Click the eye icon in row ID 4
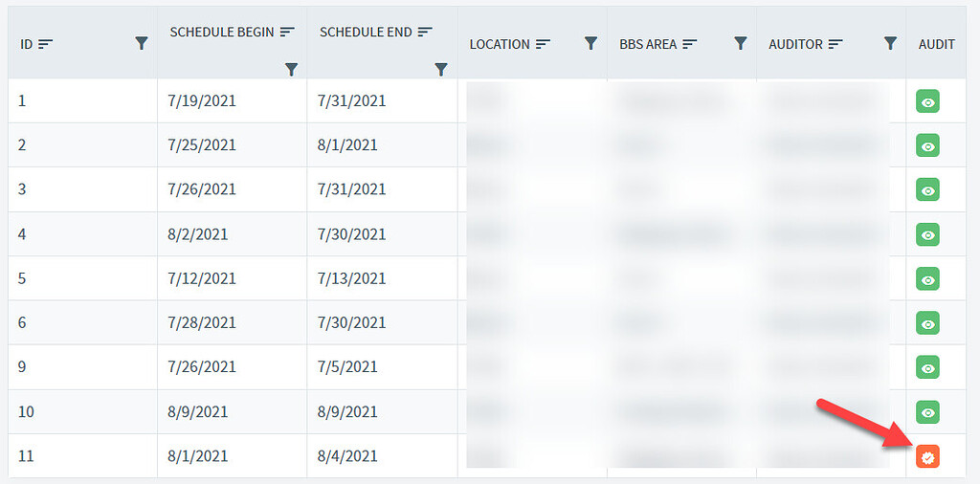Viewport: 980px width, 484px height. pyautogui.click(x=927, y=234)
